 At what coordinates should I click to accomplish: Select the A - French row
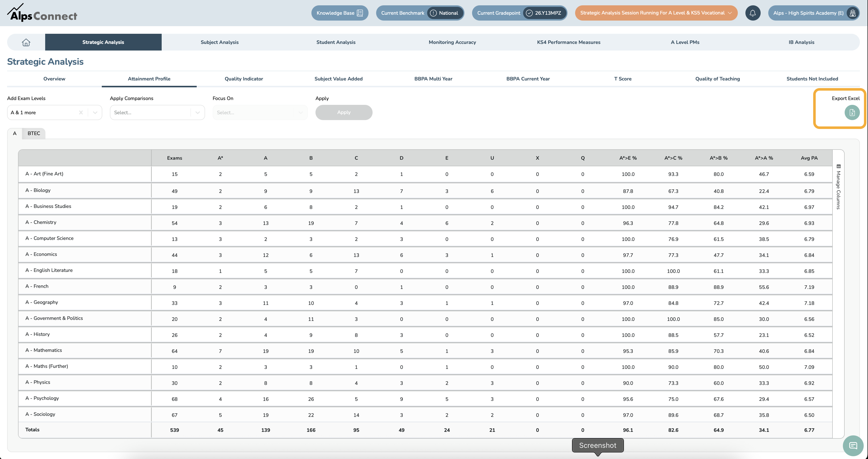[x=425, y=287]
